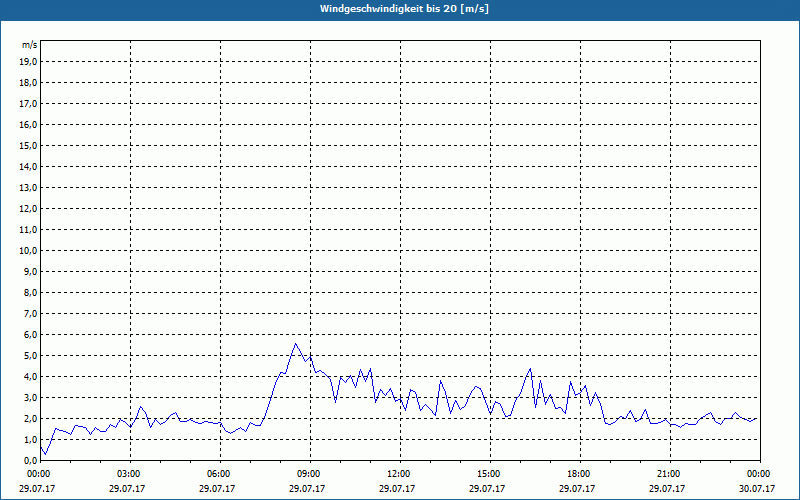Choose the '21:00' x-axis label
Image resolution: width=800 pixels, height=500 pixels.
(x=670, y=474)
